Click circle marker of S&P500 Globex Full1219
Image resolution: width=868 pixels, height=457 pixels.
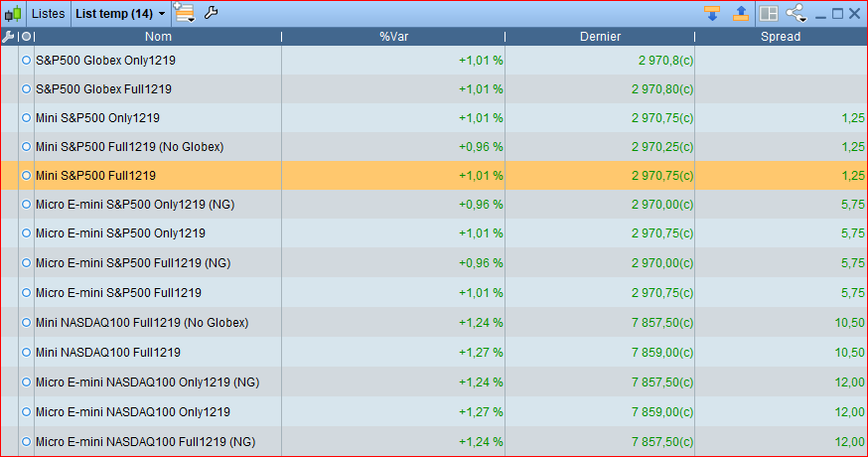[26, 89]
